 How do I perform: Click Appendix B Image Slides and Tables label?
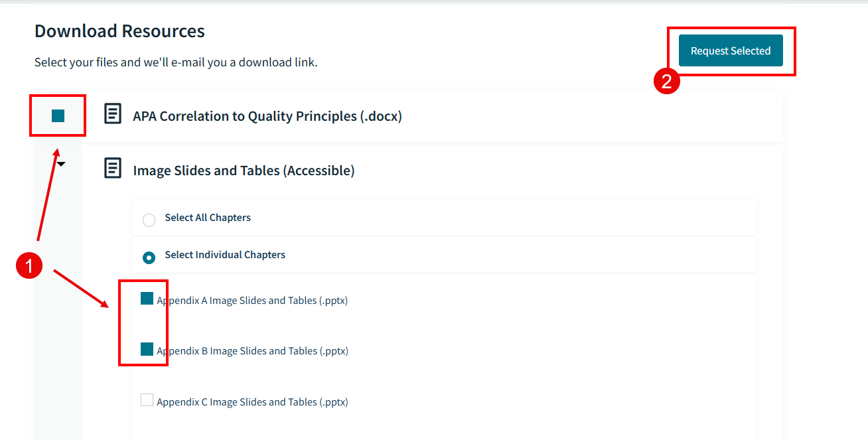tap(252, 351)
